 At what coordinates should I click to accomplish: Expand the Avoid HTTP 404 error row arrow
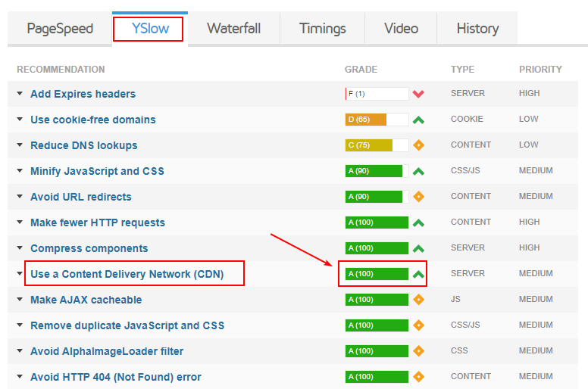(20, 377)
